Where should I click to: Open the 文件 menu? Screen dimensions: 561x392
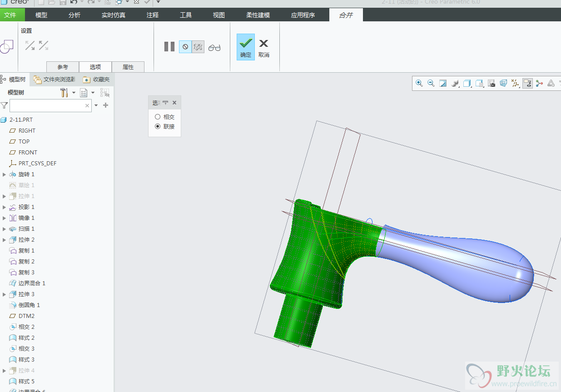pos(10,15)
